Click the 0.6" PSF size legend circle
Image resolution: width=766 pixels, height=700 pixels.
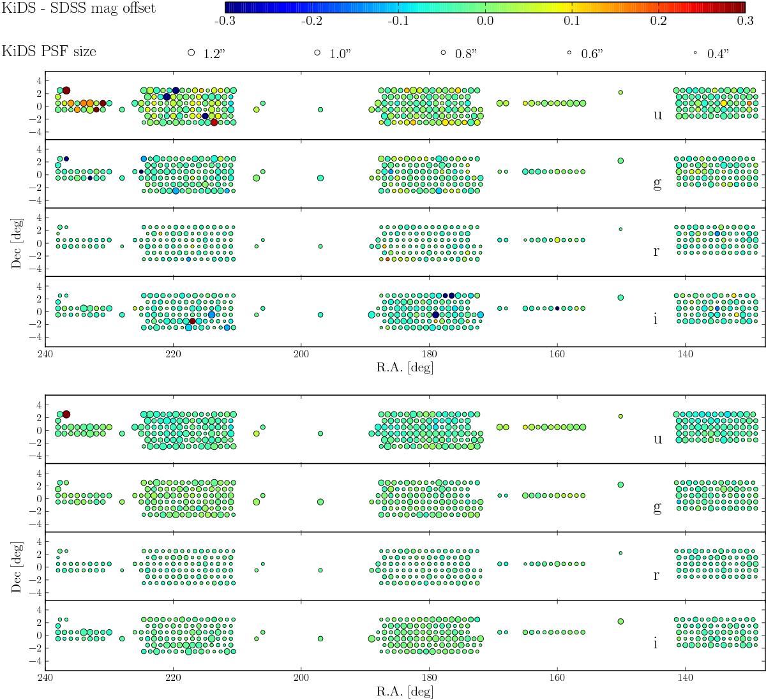(569, 54)
